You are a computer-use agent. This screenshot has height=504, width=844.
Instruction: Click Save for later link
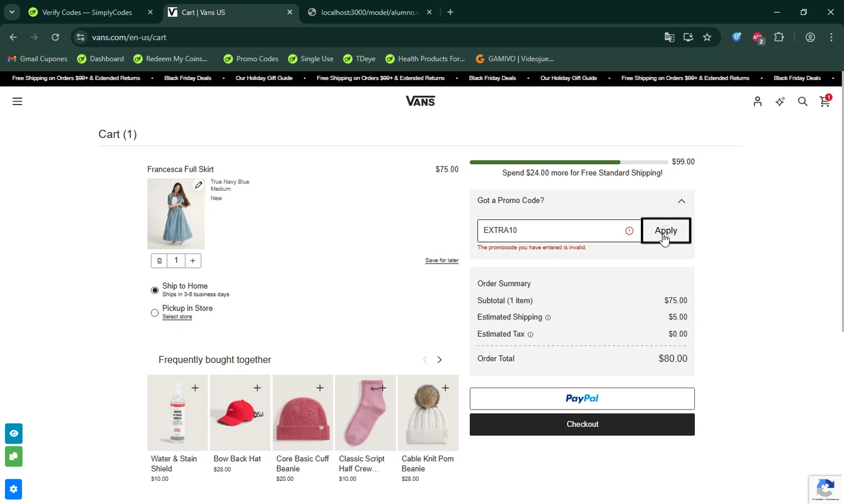[442, 260]
